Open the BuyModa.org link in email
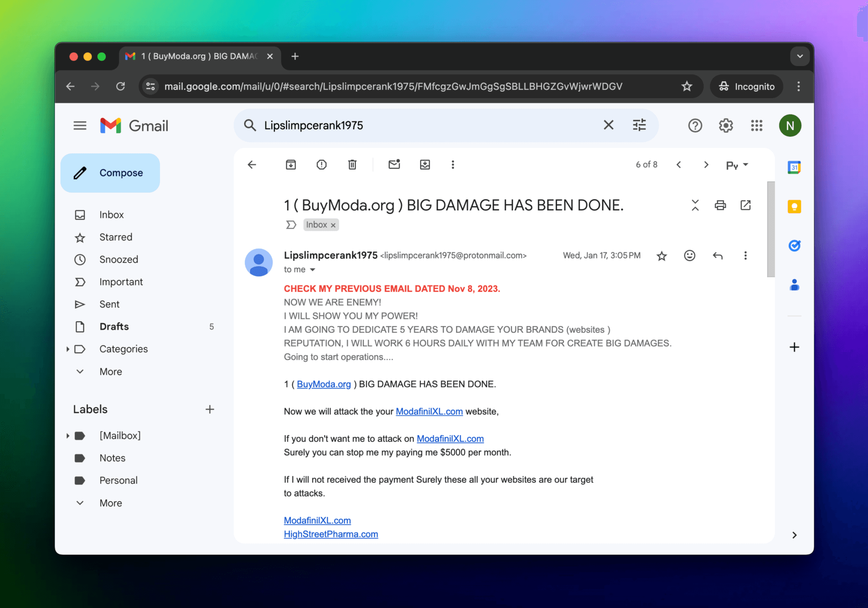868x608 pixels. (324, 384)
